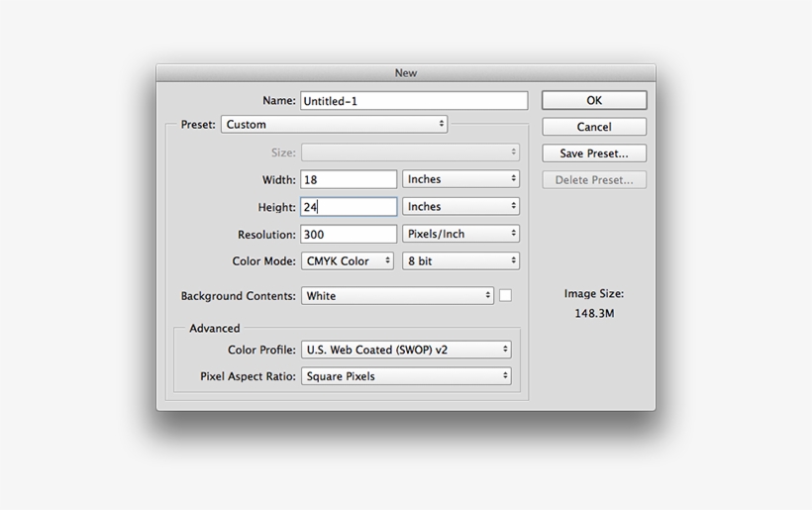This screenshot has width=812, height=510.
Task: Click the Cancel button
Action: (594, 127)
